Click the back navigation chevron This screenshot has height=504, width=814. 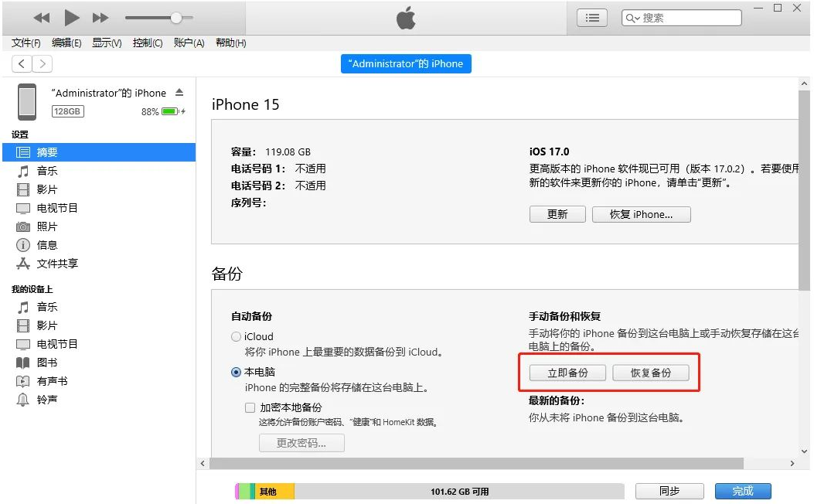coord(20,63)
